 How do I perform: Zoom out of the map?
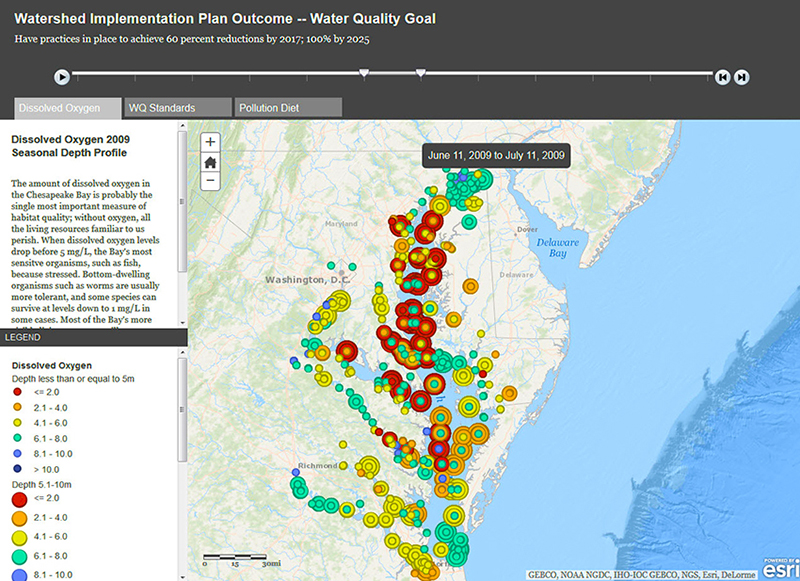[210, 181]
